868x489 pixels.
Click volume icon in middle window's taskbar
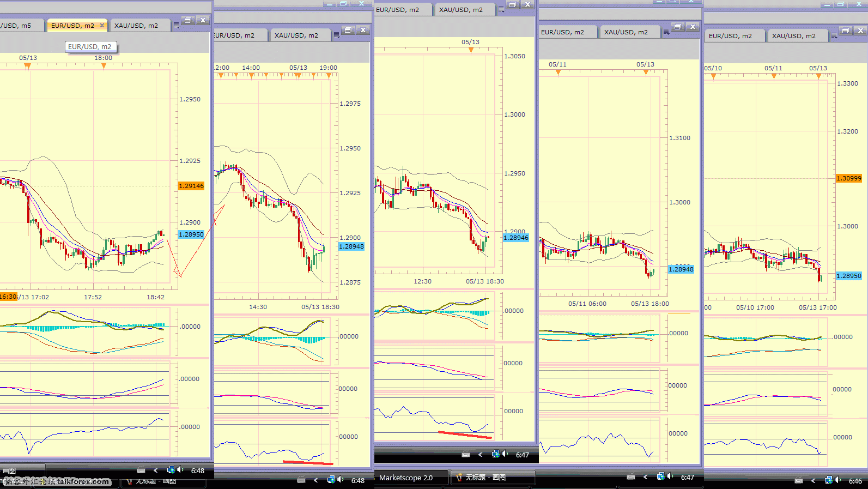(505, 454)
